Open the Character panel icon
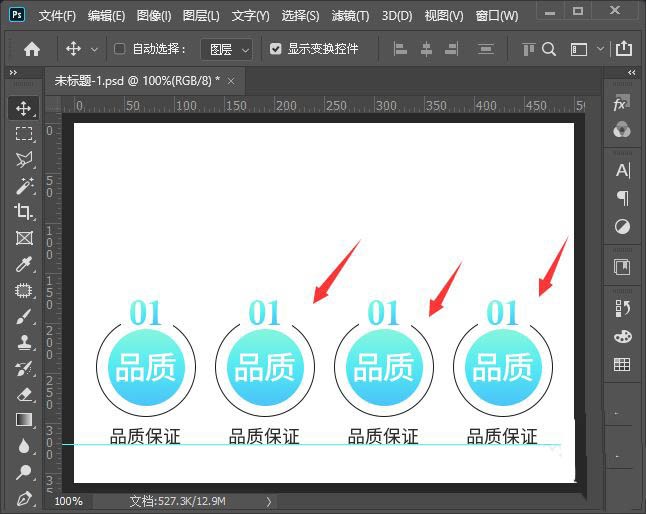Image resolution: width=646 pixels, height=514 pixels. coord(622,170)
